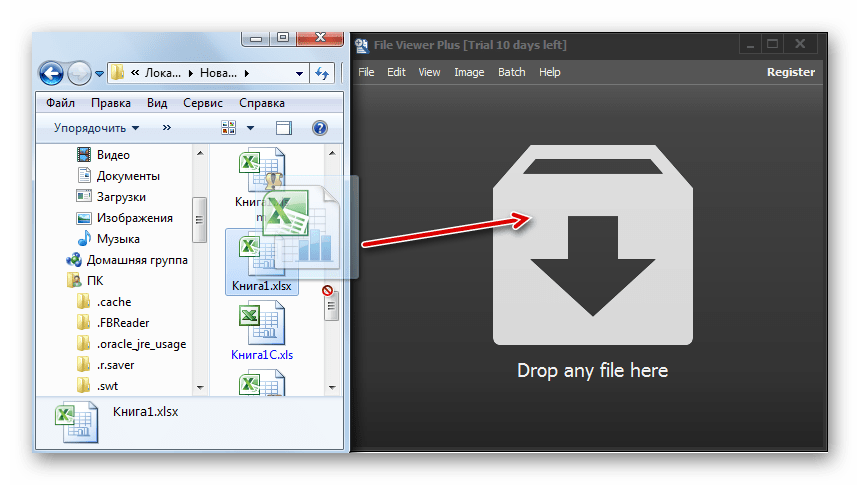Click Домашняя группа in the navigation tree
This screenshot has height=485, width=860.
pos(137,260)
